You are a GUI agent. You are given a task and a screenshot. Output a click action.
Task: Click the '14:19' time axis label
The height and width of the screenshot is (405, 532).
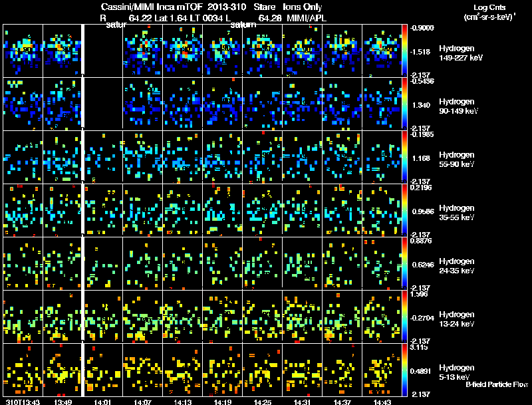point(223,402)
